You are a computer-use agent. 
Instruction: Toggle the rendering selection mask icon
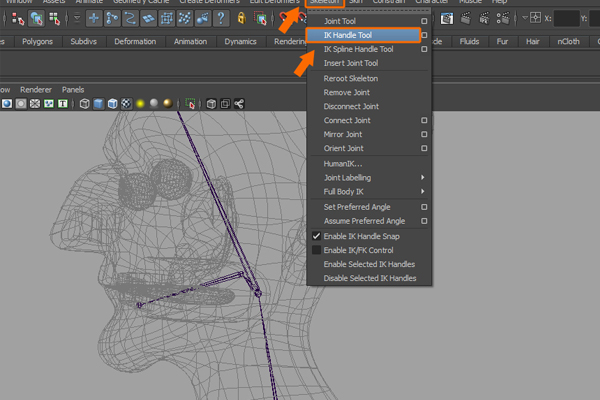coord(203,18)
